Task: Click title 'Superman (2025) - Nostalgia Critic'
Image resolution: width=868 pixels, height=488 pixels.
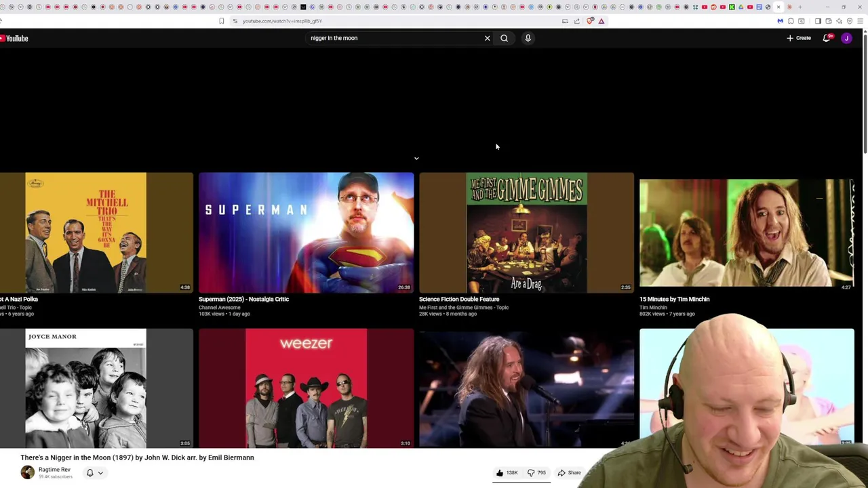Action: click(x=243, y=299)
